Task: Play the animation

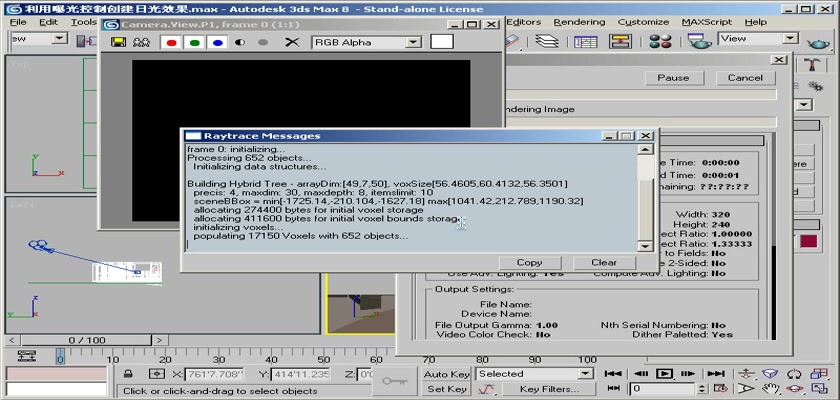Action: click(x=664, y=374)
